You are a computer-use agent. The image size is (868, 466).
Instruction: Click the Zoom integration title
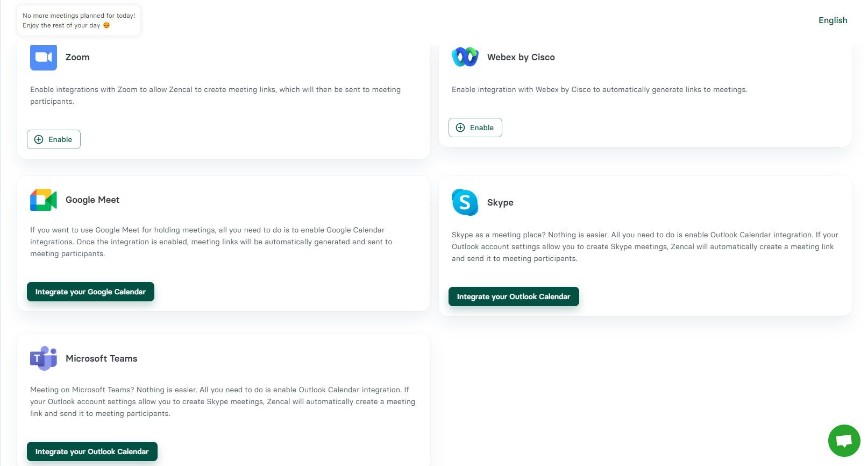[x=77, y=57]
